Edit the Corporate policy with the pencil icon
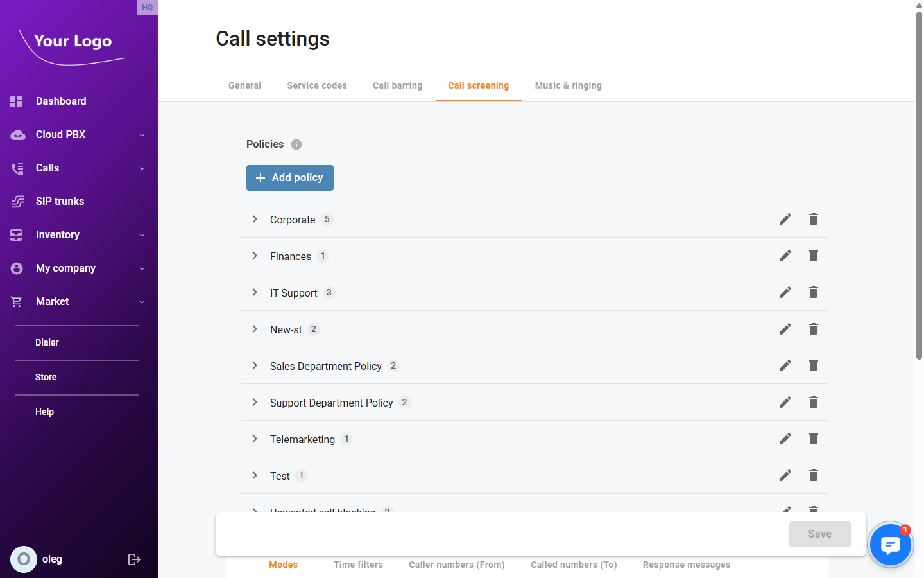 click(x=785, y=219)
